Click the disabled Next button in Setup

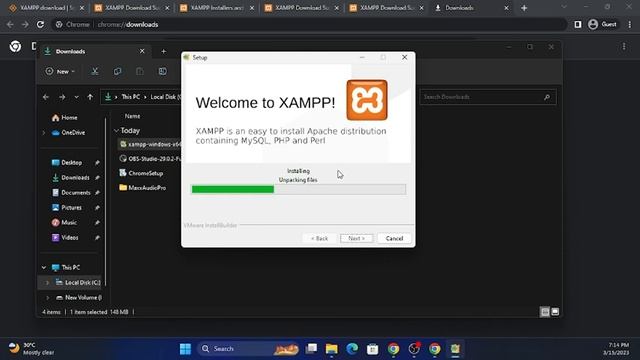click(356, 238)
